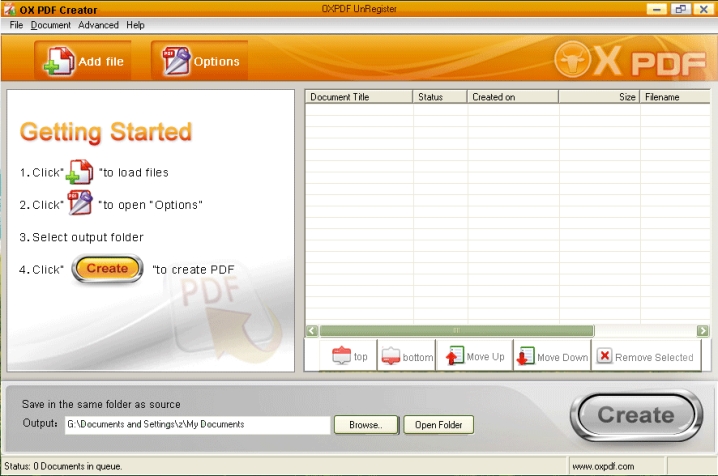Open the Document menu
718x476 pixels.
50,25
